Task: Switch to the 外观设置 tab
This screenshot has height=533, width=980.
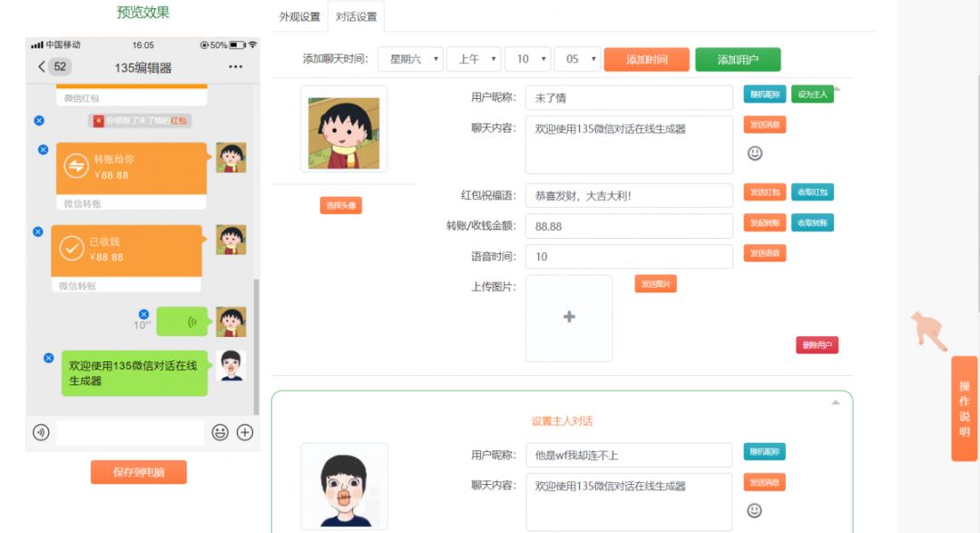Action: 299,17
